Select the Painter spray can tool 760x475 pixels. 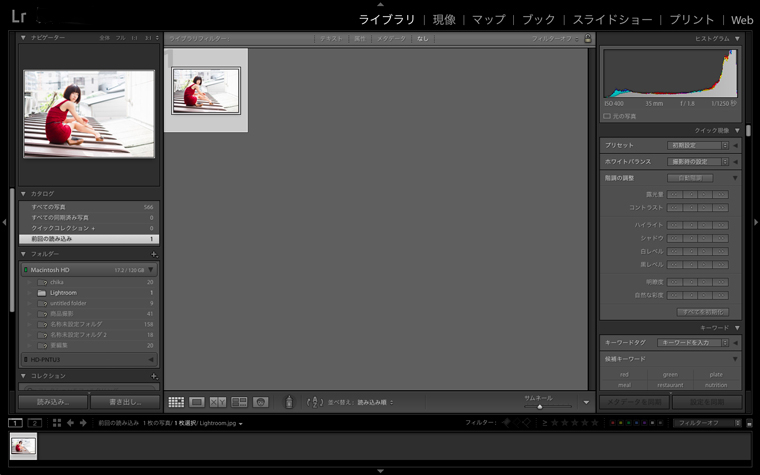pyautogui.click(x=289, y=402)
